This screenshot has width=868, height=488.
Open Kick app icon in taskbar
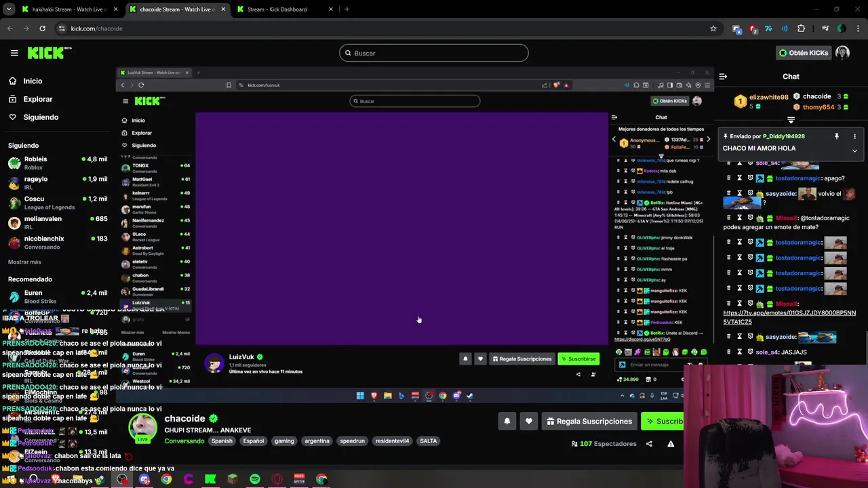pos(210,479)
